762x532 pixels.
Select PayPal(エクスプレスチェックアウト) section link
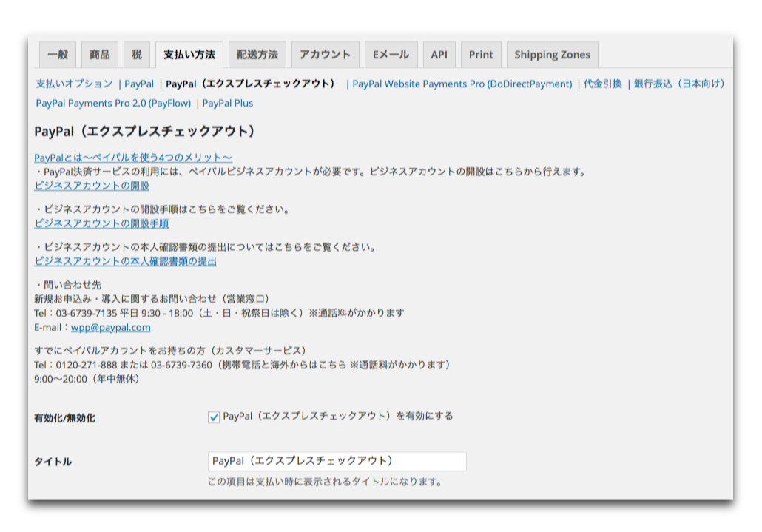pos(252,84)
